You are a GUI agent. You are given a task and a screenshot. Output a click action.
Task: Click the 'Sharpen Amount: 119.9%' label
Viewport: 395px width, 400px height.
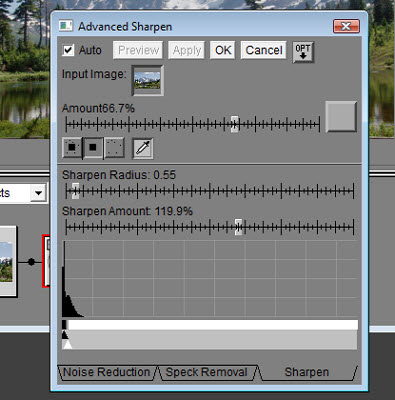[x=127, y=211]
